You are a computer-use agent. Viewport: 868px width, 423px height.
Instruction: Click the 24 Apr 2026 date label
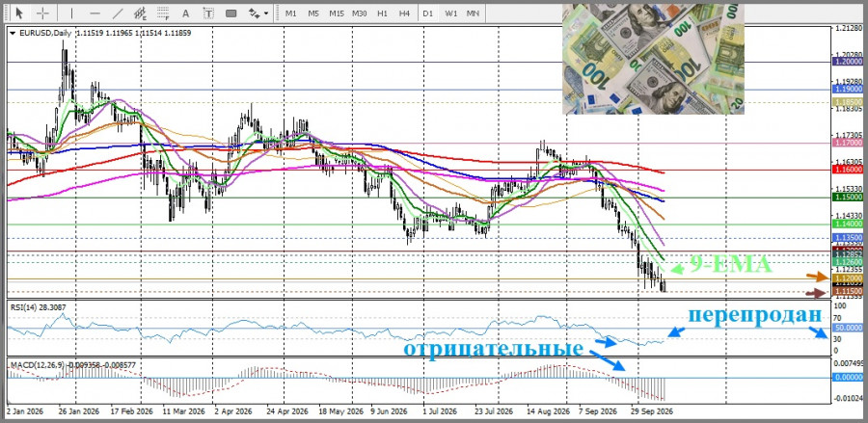coord(286,412)
